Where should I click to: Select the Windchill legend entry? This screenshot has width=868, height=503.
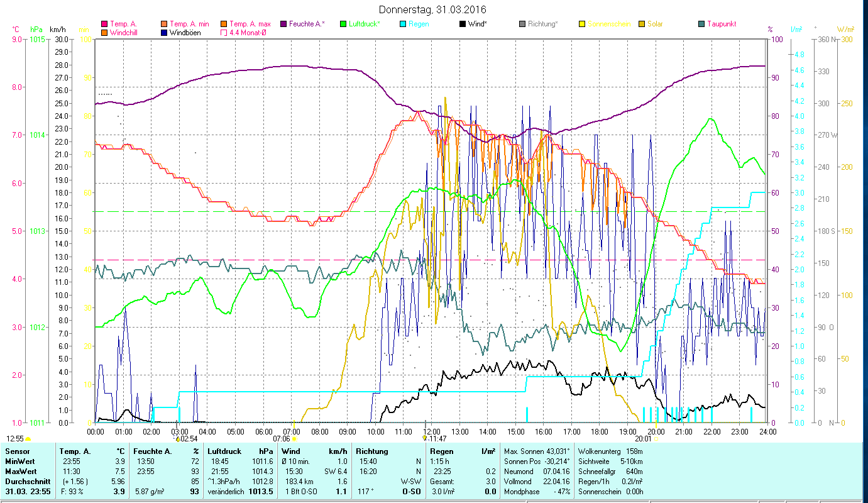coord(120,32)
